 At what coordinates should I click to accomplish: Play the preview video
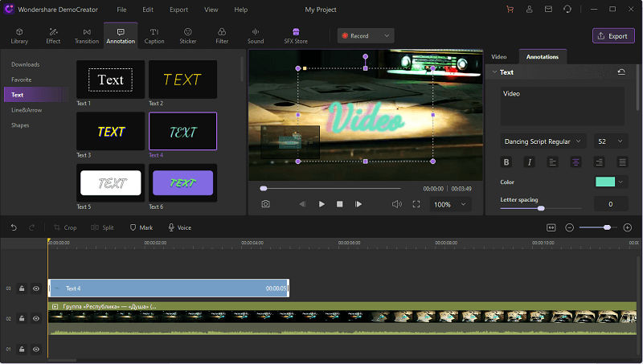pos(321,204)
